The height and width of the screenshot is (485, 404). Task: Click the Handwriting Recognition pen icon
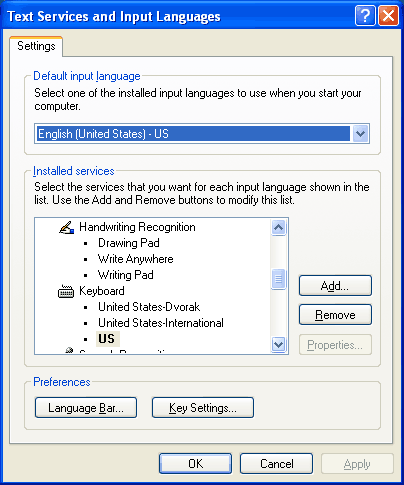pos(66,227)
